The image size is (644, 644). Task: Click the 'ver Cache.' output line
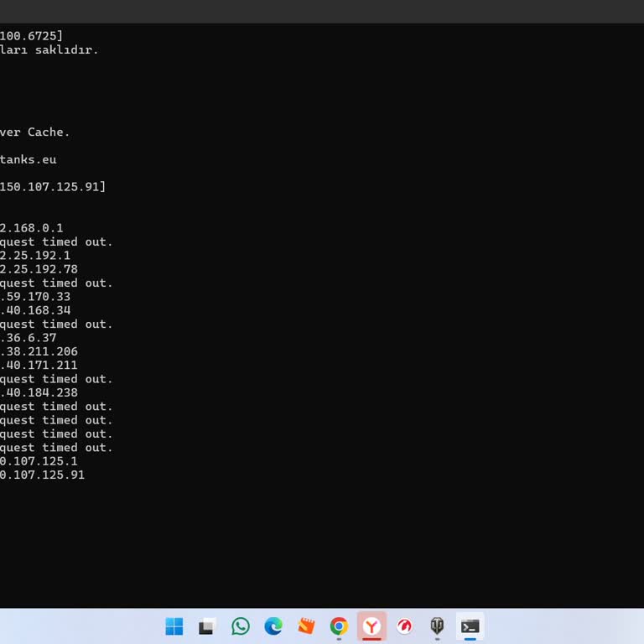pyautogui.click(x=35, y=132)
